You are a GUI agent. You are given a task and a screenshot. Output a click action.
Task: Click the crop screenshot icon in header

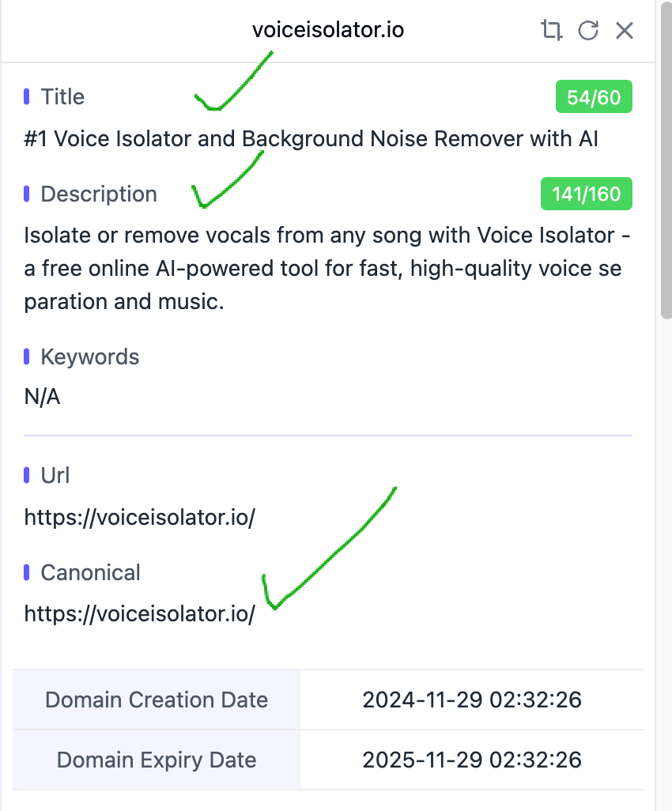pos(551,31)
